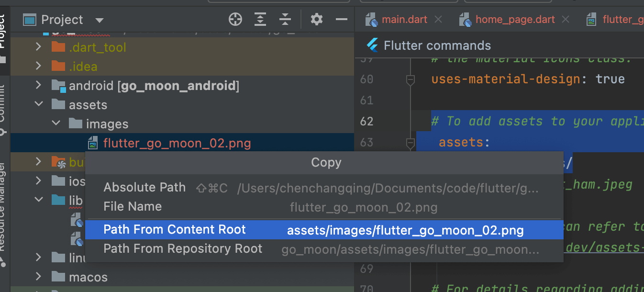Image resolution: width=644 pixels, height=292 pixels.
Task: Collapse the assets folder
Action: (x=39, y=104)
